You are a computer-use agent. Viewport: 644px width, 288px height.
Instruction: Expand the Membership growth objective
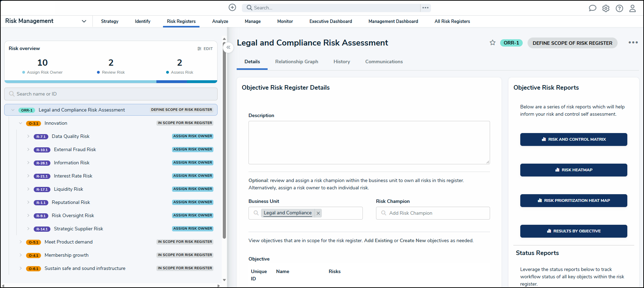tap(21, 255)
